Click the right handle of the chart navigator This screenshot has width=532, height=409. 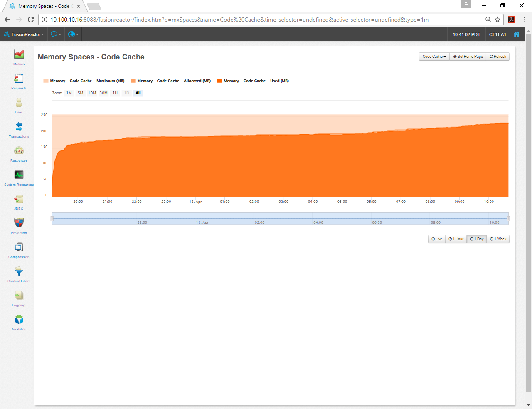pyautogui.click(x=508, y=218)
